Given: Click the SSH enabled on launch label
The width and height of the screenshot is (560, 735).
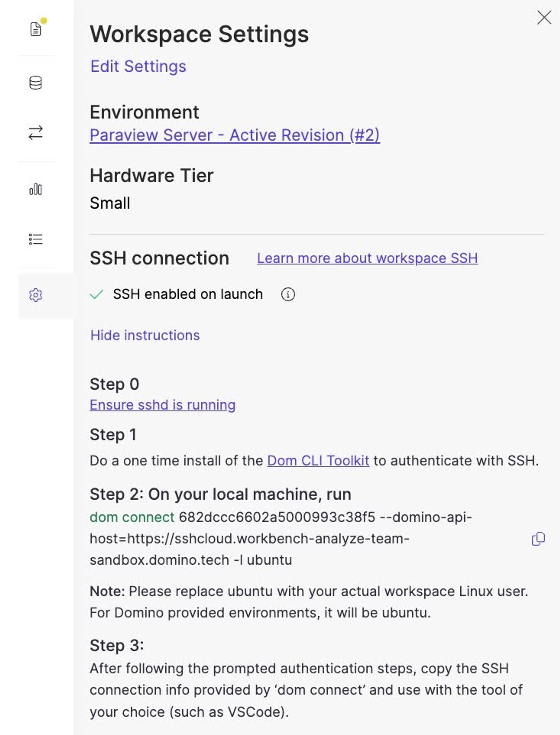Looking at the screenshot, I should 188,294.
